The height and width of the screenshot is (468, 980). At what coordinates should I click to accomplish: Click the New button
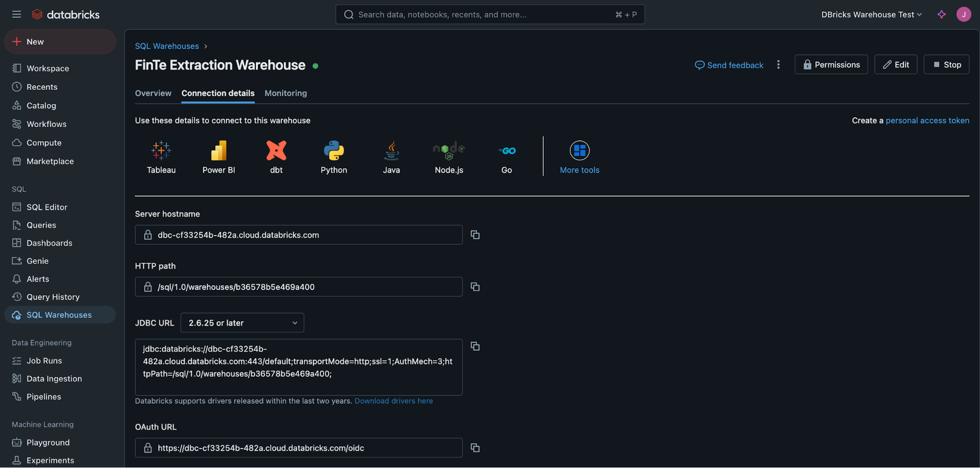click(x=60, y=42)
